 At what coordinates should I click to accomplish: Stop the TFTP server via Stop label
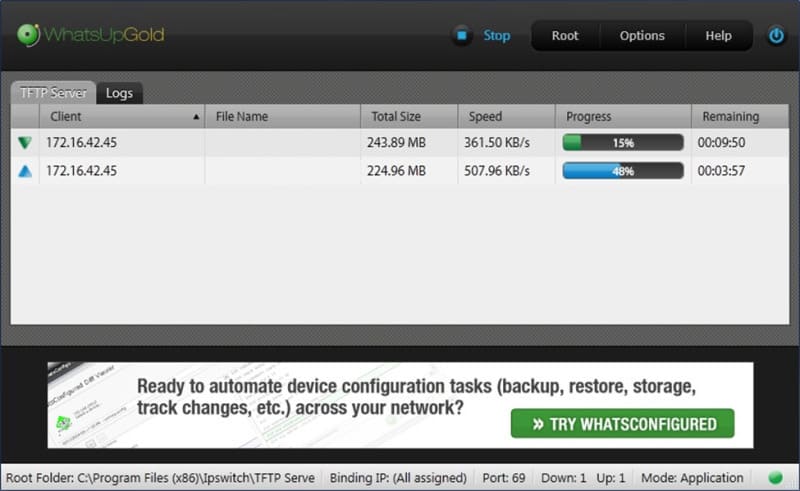(496, 36)
